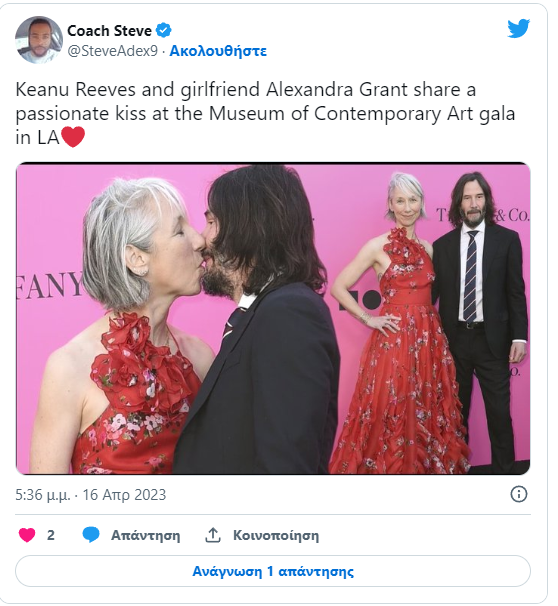The image size is (558, 606).
Task: Like the tweet with heart icon
Action: [27, 535]
